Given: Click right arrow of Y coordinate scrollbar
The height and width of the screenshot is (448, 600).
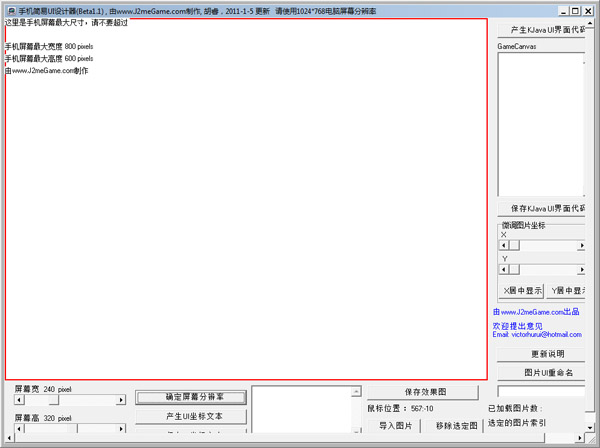Looking at the screenshot, I should [x=581, y=270].
